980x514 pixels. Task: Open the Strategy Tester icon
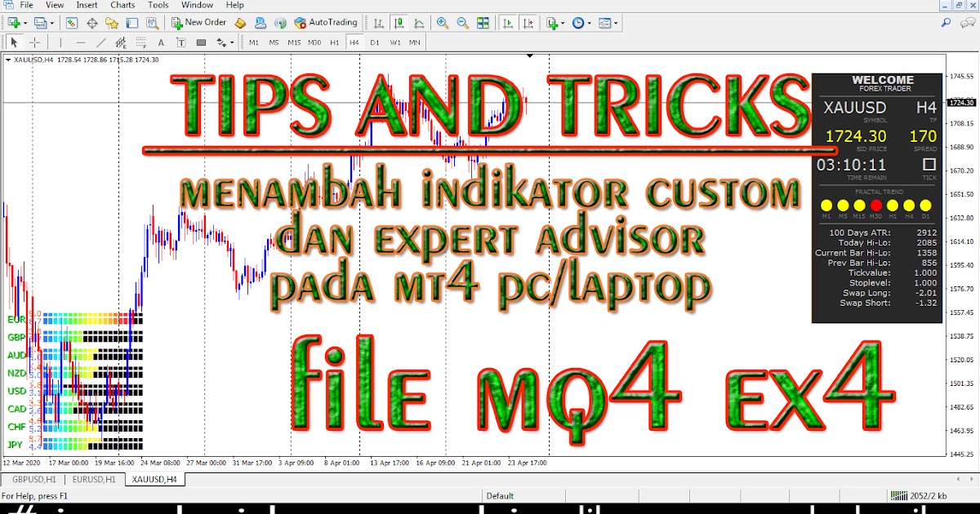tap(153, 23)
